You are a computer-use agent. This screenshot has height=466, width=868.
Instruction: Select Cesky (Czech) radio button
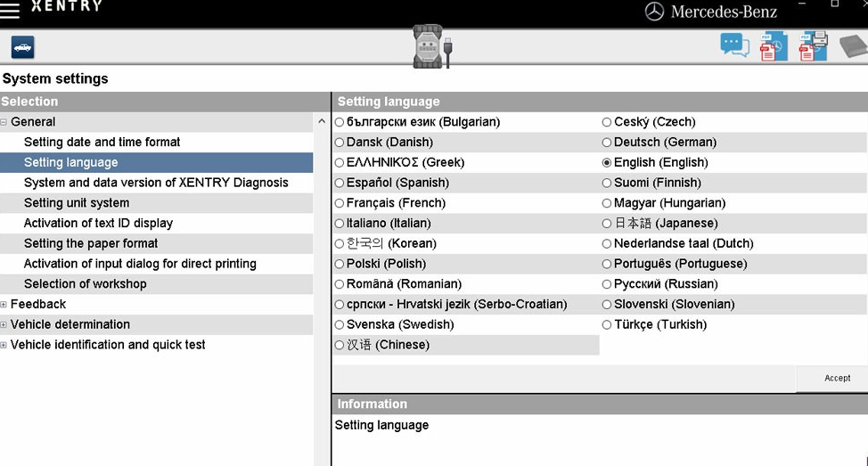[x=607, y=122]
